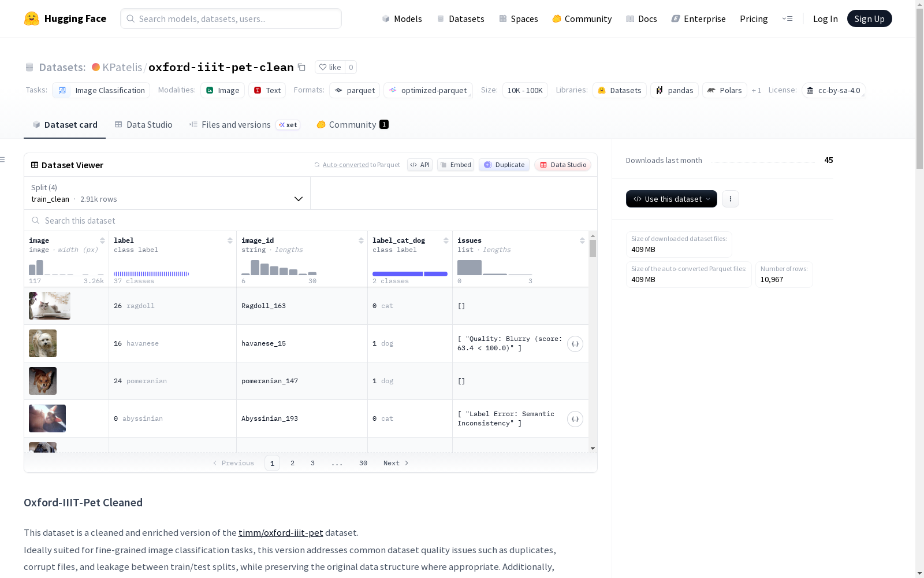Sort by the label_cat_dog column sort icon
924x578 pixels.
pyautogui.click(x=446, y=240)
